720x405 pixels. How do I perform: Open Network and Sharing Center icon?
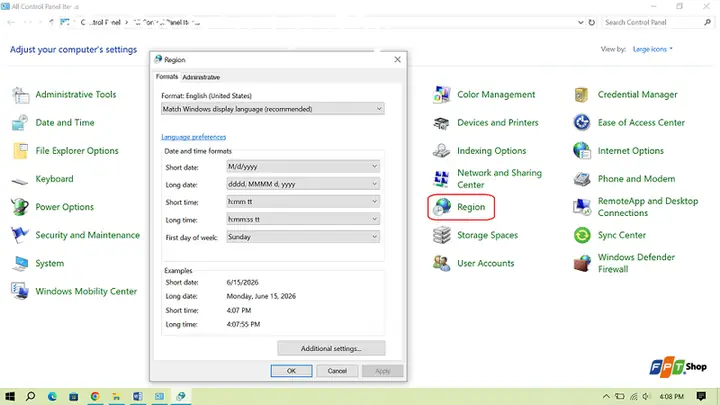[x=442, y=179]
